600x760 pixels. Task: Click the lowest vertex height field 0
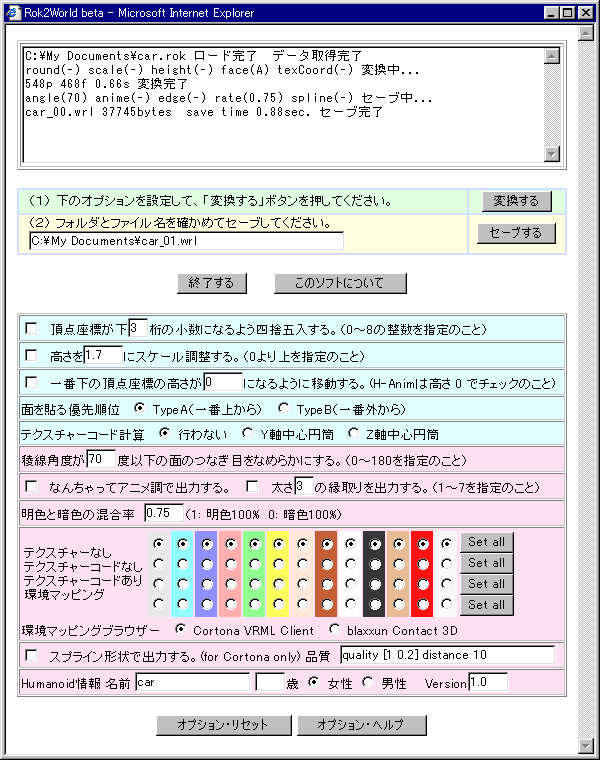[x=223, y=382]
